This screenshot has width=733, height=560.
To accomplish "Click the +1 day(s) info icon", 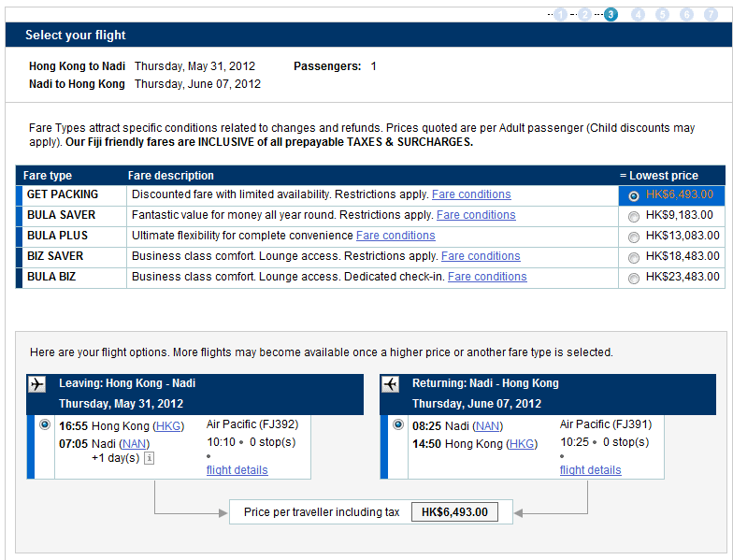I will (x=149, y=458).
